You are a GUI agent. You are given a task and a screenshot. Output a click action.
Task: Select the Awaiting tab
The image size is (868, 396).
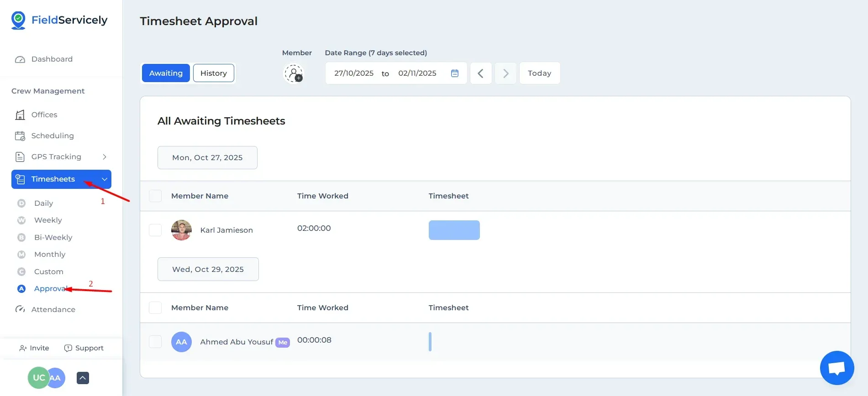pyautogui.click(x=166, y=73)
